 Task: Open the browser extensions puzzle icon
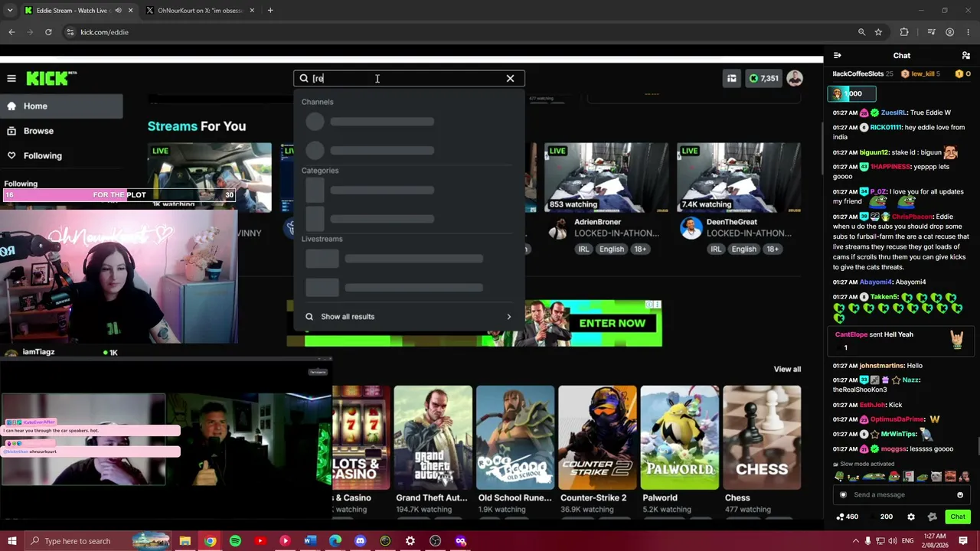[x=904, y=32]
